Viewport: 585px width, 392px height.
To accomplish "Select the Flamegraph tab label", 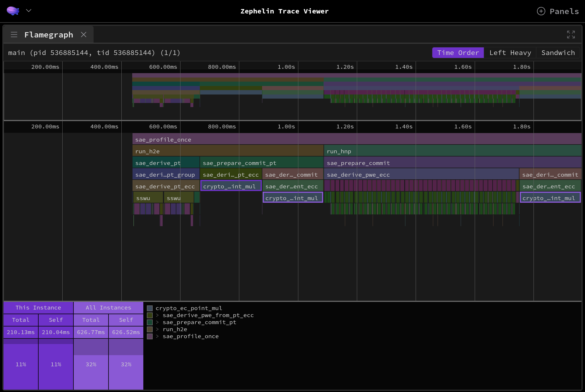I will click(49, 35).
